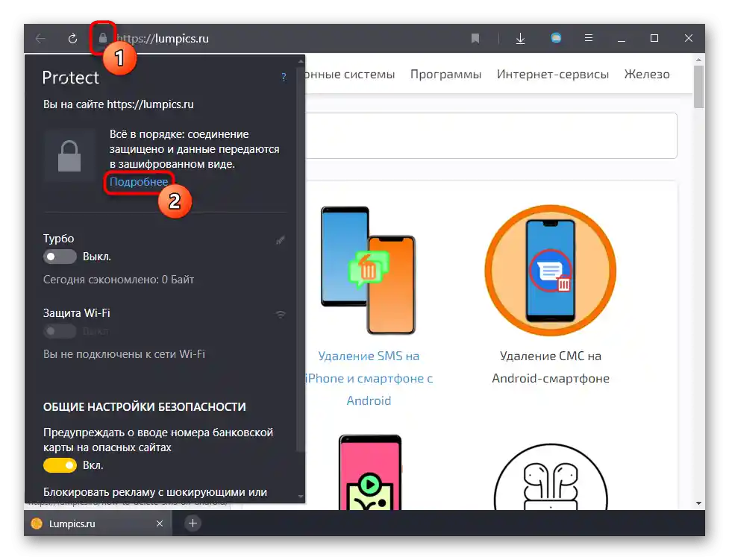Disable the bank card number warning switch
This screenshot has height=560, width=729.
tap(60, 465)
